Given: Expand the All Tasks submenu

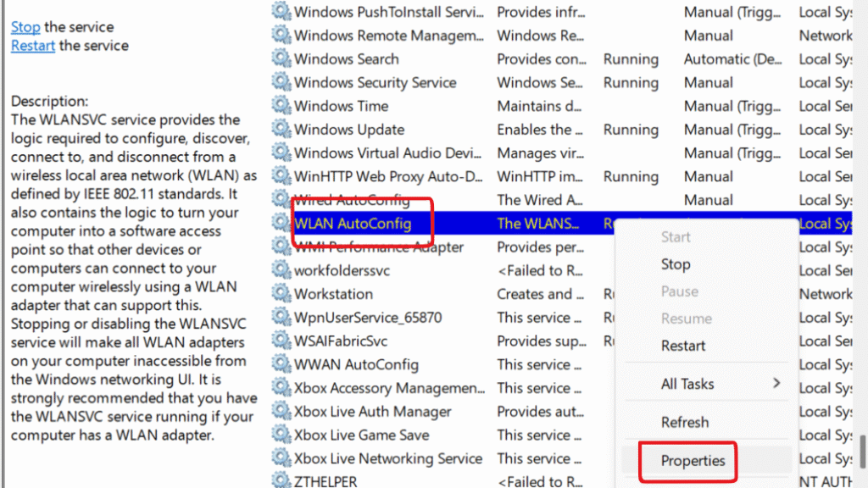Looking at the screenshot, I should pyautogui.click(x=706, y=384).
